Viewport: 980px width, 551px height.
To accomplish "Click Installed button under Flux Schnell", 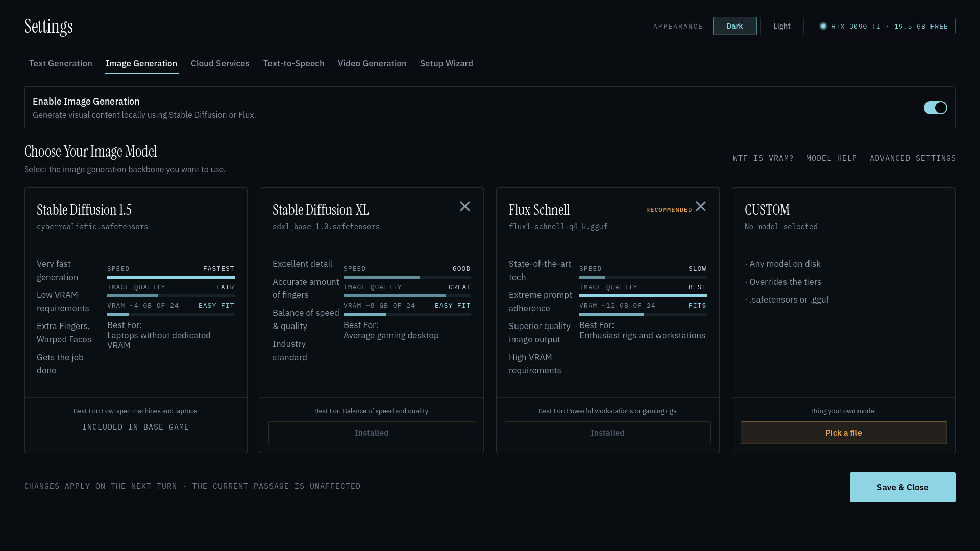I will pos(607,433).
